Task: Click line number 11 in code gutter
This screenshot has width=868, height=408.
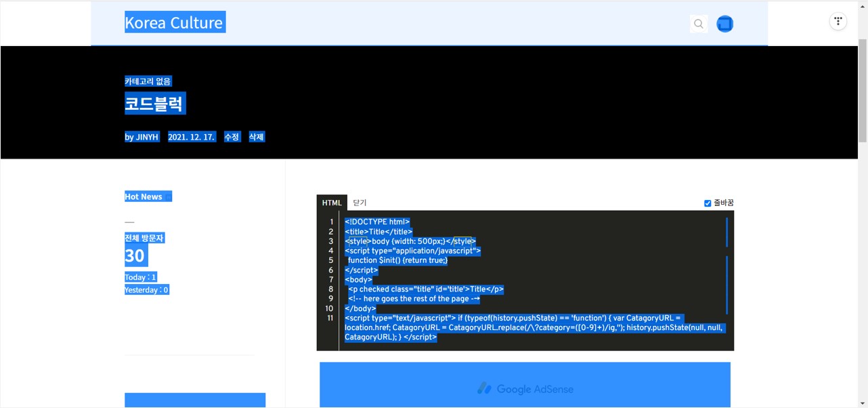Action: pyautogui.click(x=330, y=318)
